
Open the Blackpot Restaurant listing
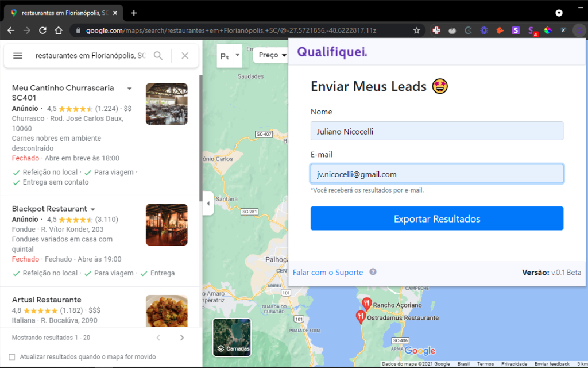(x=49, y=209)
